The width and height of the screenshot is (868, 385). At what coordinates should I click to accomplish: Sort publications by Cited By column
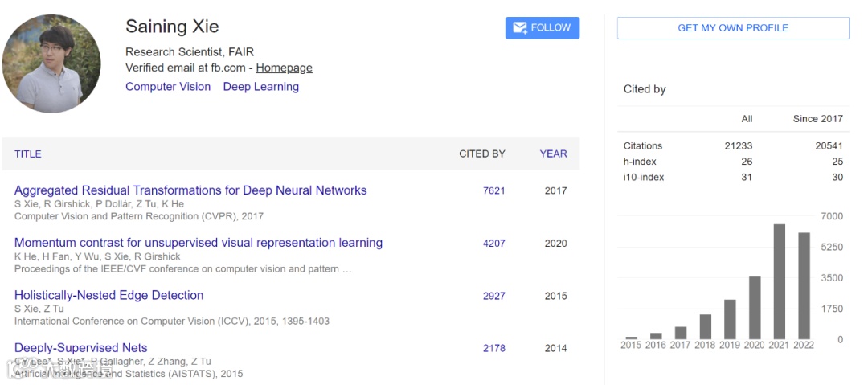coord(481,154)
